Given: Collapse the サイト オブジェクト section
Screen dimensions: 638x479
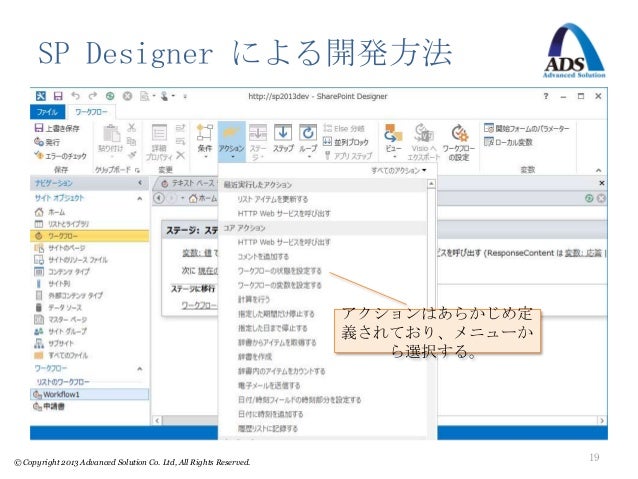Looking at the screenshot, I should pyautogui.click(x=140, y=199).
